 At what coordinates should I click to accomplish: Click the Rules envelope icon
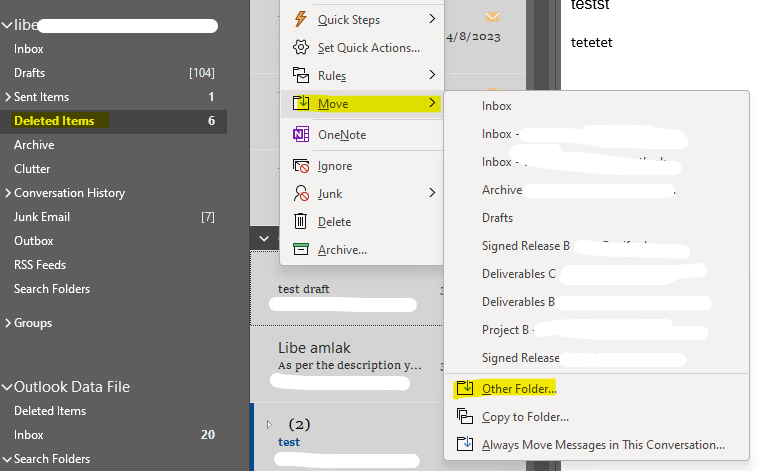click(x=301, y=75)
